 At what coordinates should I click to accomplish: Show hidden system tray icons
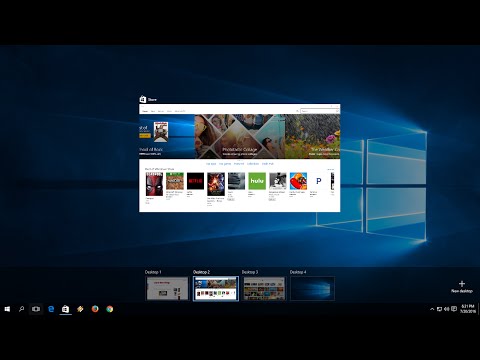tap(432, 309)
